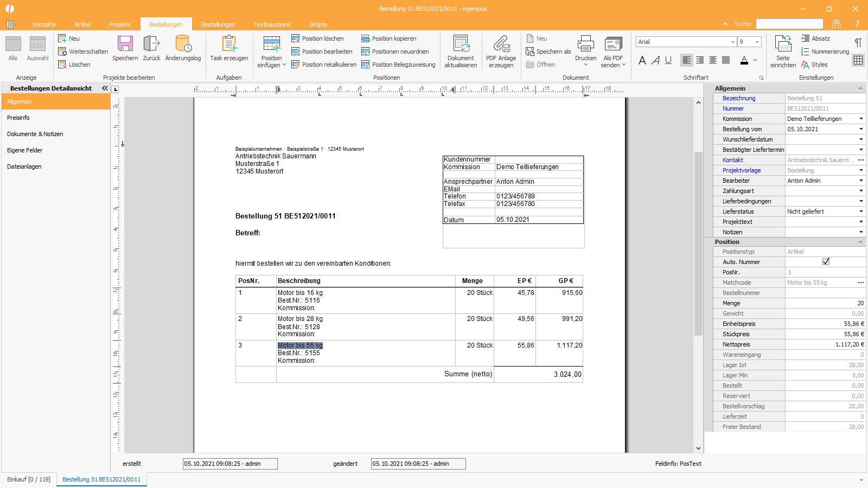Collapse the Bestellungen Detailansicht panel
Screen dimensions: 868x488
pos(105,88)
